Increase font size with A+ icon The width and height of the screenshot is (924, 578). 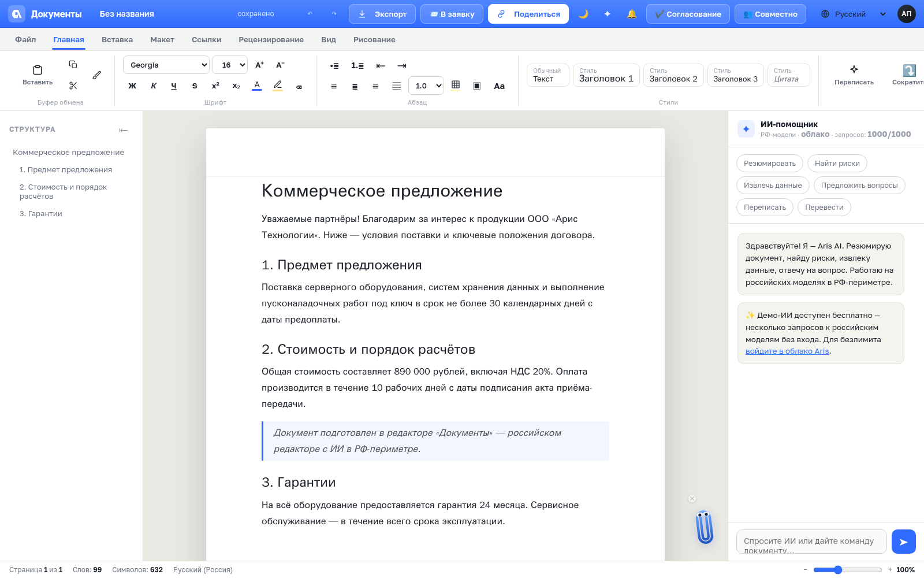tap(260, 65)
